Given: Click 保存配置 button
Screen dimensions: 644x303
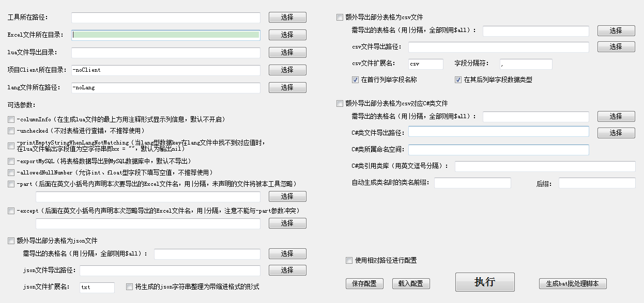Looking at the screenshot, I should pyautogui.click(x=364, y=284).
